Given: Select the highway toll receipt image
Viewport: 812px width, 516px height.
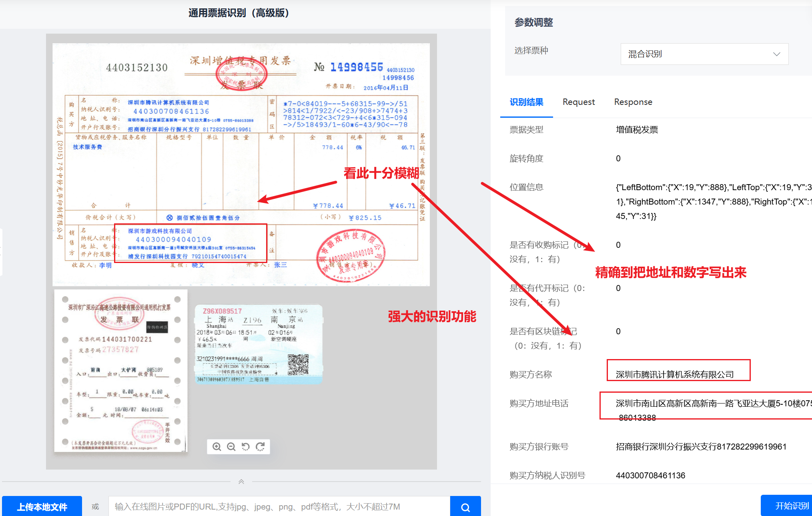Looking at the screenshot, I should [x=121, y=371].
